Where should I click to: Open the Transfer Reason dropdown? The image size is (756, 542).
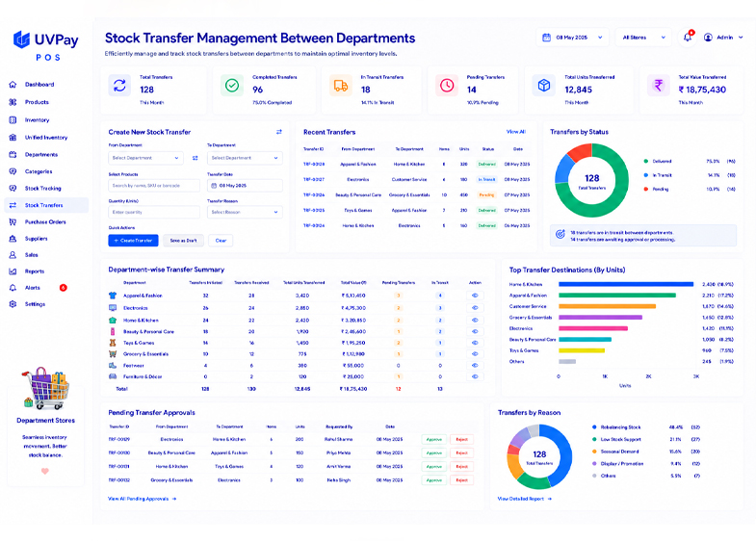245,212
